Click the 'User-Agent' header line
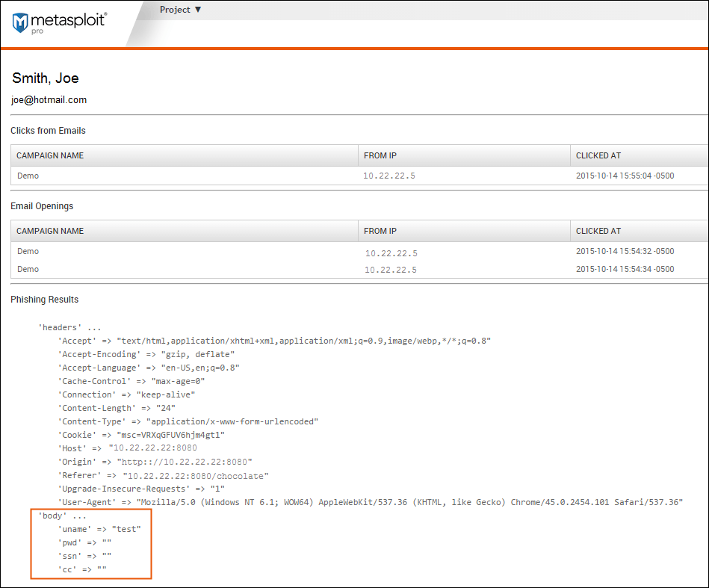The width and height of the screenshot is (709, 588). click(x=370, y=502)
